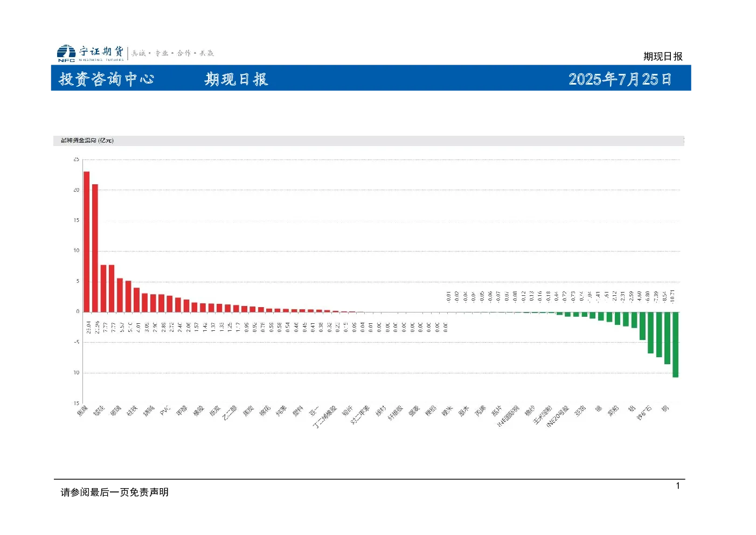Click the y-axis label 0

(78, 311)
